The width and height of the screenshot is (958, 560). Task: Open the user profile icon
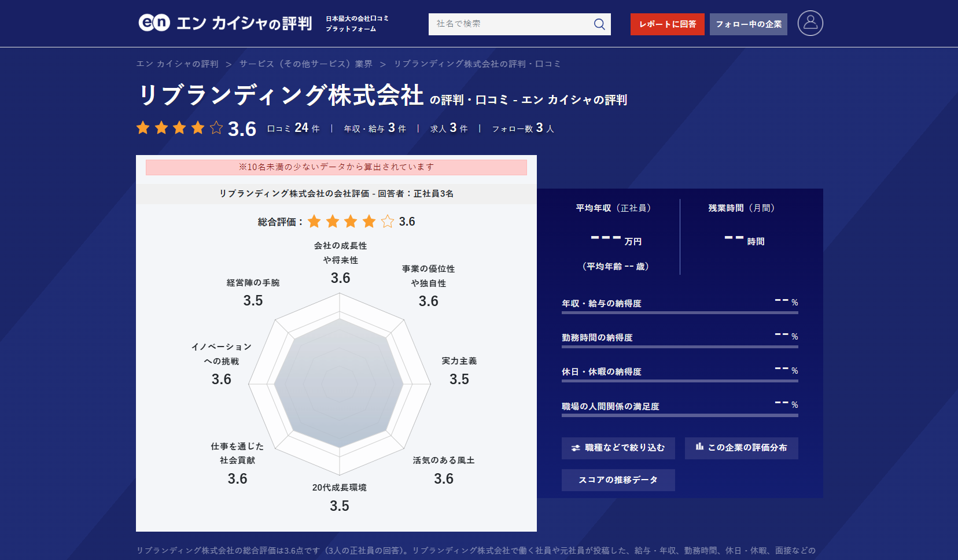(810, 23)
